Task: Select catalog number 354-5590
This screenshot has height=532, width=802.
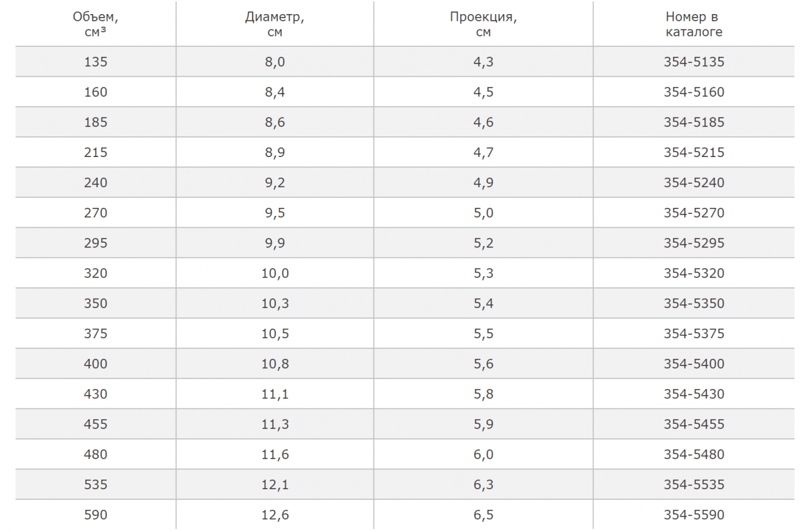Action: point(694,515)
